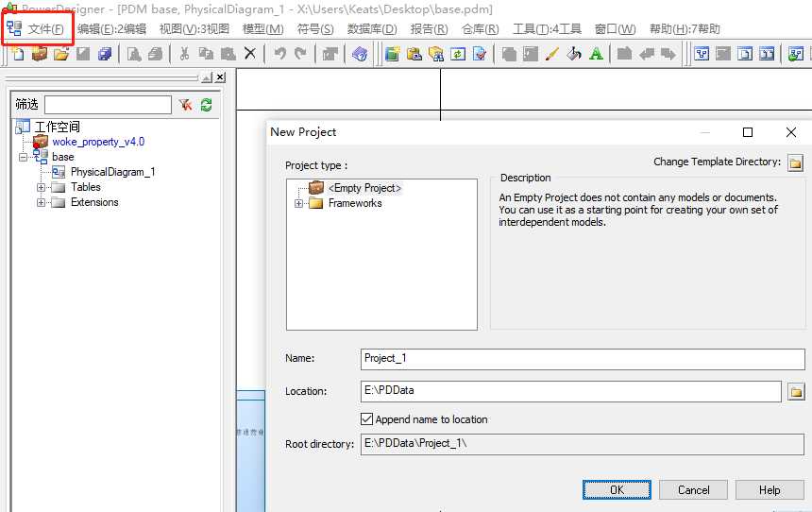Click the Location path input field
This screenshot has width=812, height=512.
pos(570,391)
